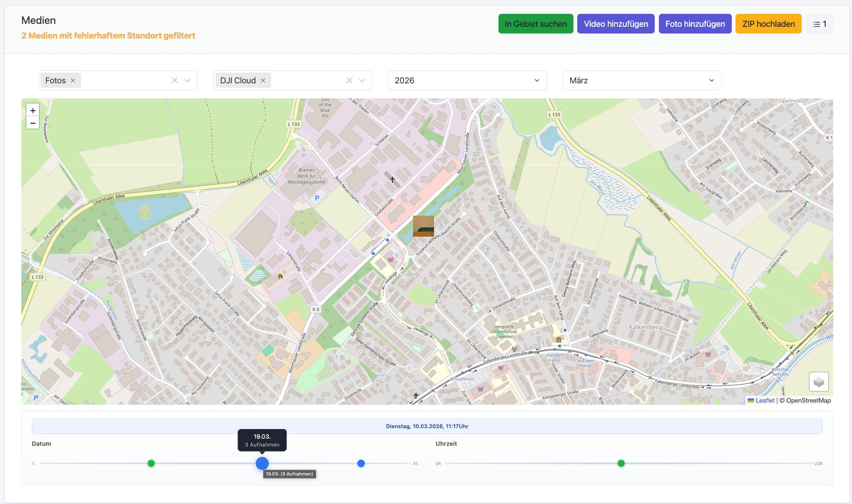The width and height of the screenshot is (852, 504).
Task: Zoom in on the map
Action: (x=33, y=111)
